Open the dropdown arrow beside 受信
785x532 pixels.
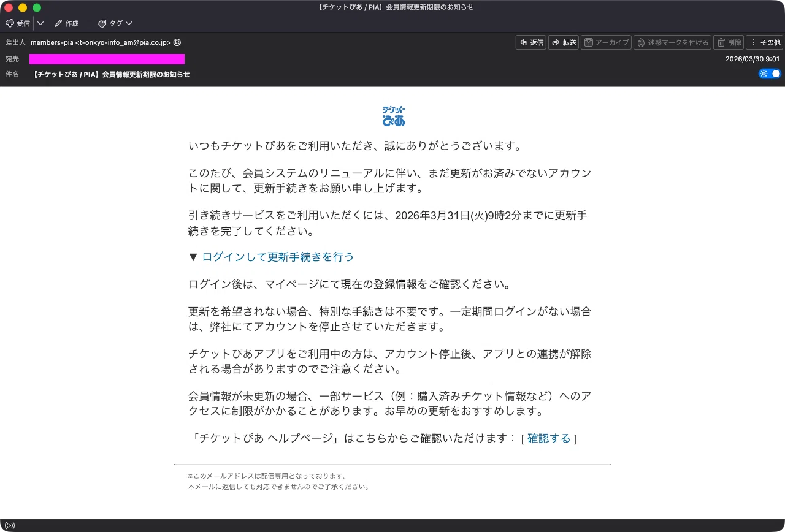40,23
